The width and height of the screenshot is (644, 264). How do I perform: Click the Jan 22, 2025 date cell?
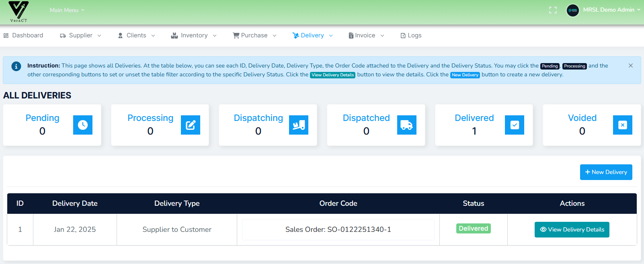point(75,229)
